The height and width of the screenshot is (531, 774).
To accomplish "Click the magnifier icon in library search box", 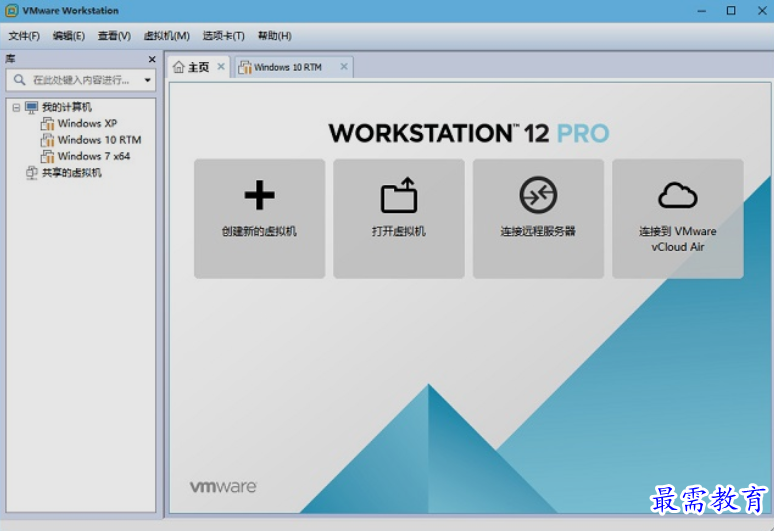I will (x=19, y=79).
